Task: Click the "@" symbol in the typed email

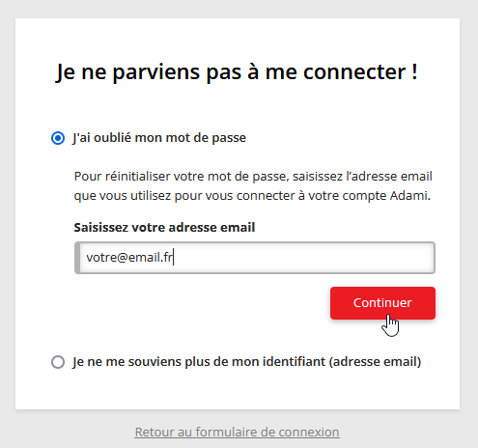Action: click(x=123, y=258)
